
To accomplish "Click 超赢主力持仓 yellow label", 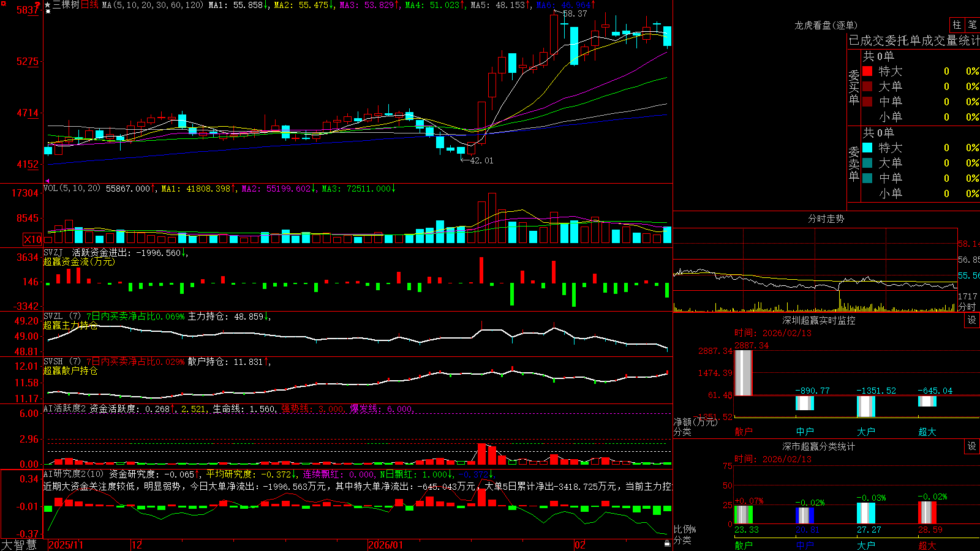I will pos(70,325).
